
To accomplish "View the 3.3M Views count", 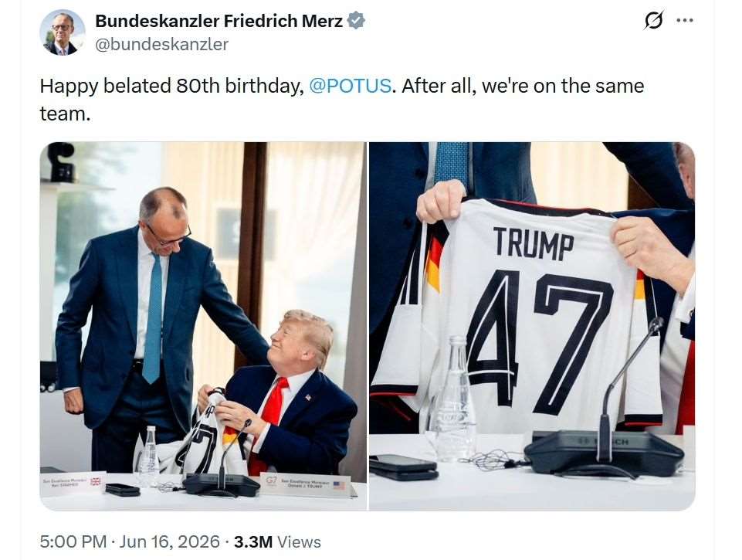I will click(277, 541).
